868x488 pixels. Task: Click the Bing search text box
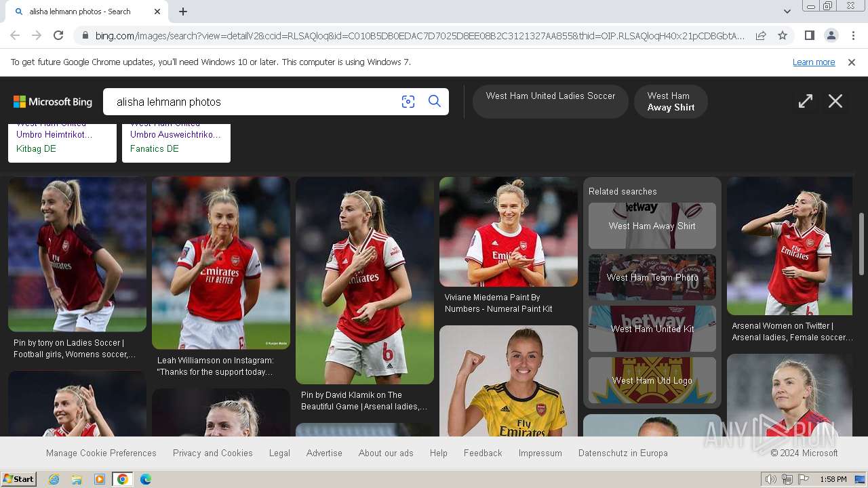(254, 102)
